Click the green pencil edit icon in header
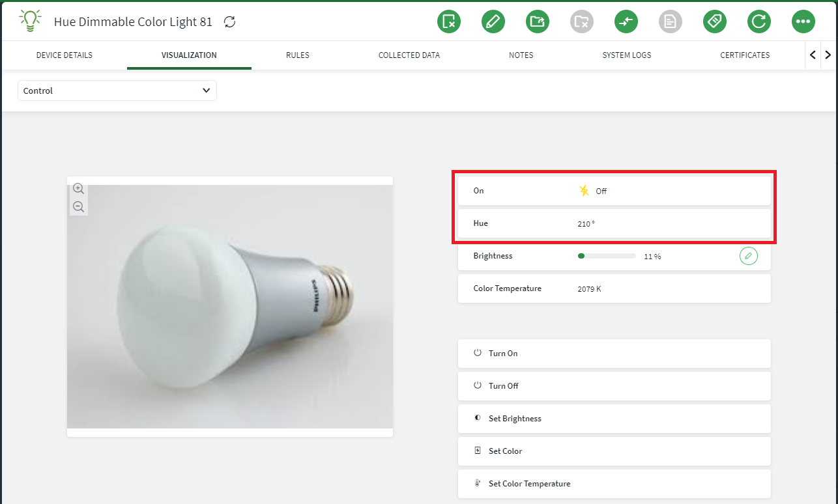The height and width of the screenshot is (504, 838). tap(493, 21)
